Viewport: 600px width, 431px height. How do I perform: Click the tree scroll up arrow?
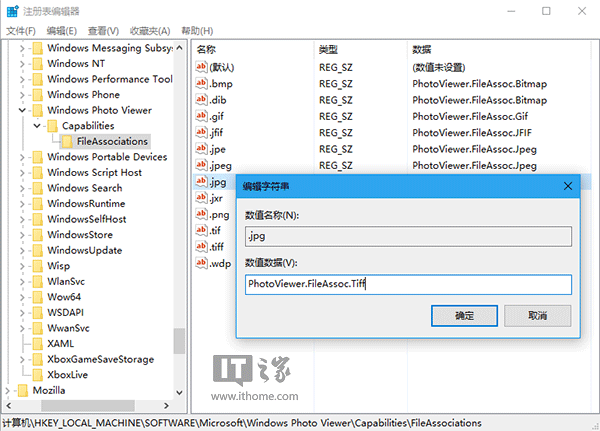point(179,48)
